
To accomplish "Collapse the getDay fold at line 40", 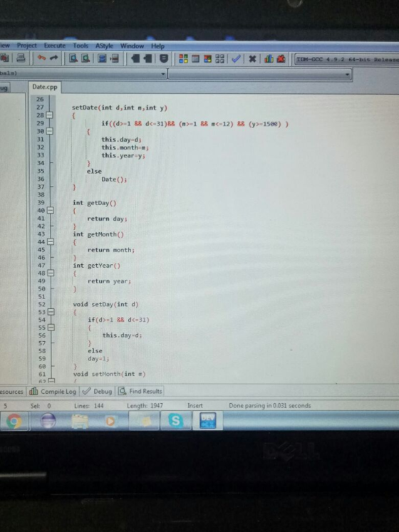I will click(50, 210).
